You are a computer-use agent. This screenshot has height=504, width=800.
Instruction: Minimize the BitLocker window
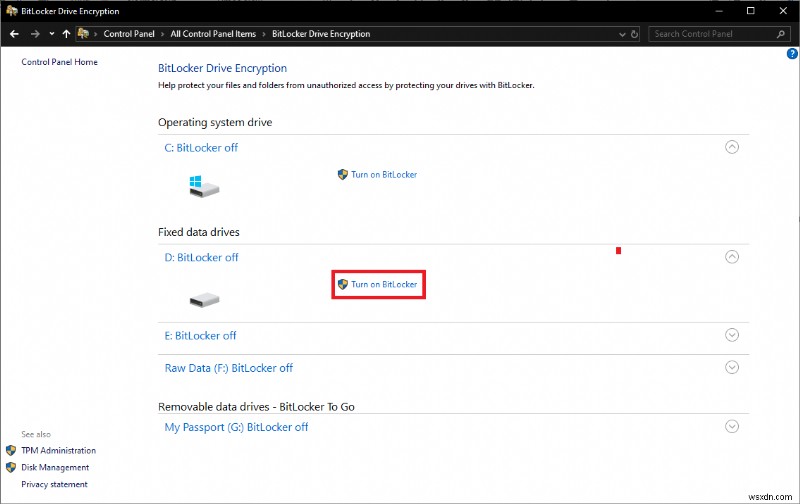tap(719, 11)
